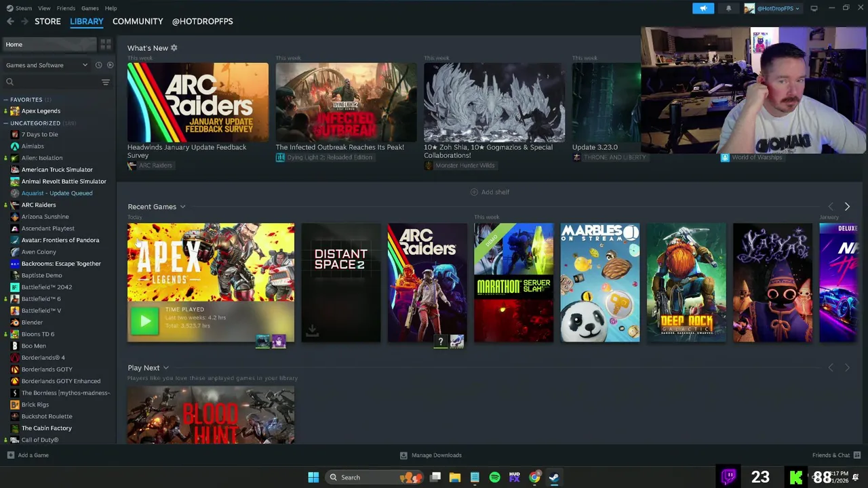Viewport: 868px width, 488px height.
Task: Open the Friends menu
Action: point(66,8)
